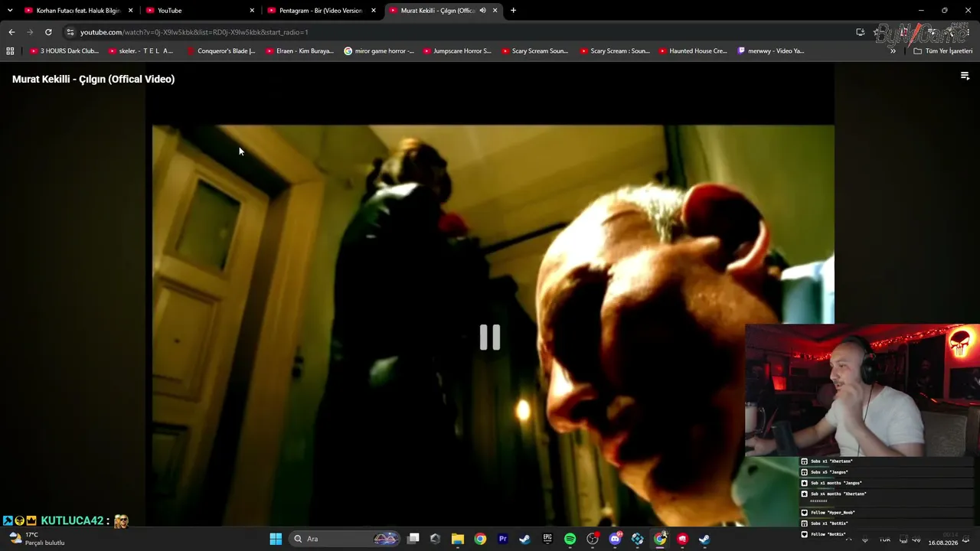
Task: Launch Adobe Premiere Pro from the taskbar
Action: [503, 539]
